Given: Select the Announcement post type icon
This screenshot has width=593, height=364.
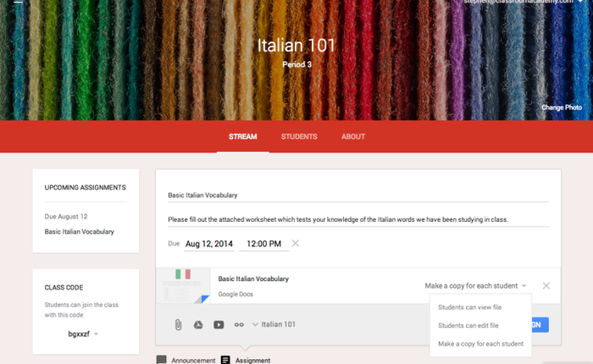Looking at the screenshot, I should point(162,360).
